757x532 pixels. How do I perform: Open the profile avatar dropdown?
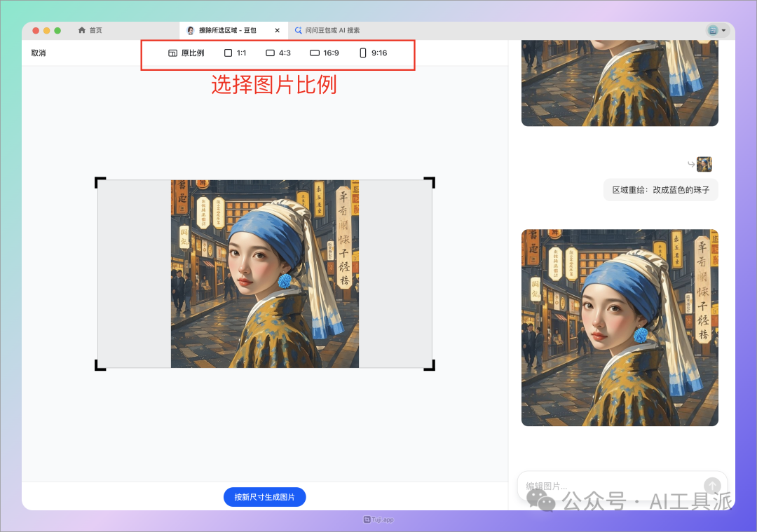click(x=717, y=30)
